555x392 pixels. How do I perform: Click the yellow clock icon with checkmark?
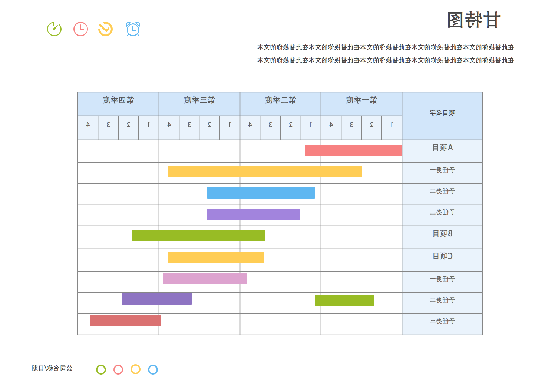[105, 29]
